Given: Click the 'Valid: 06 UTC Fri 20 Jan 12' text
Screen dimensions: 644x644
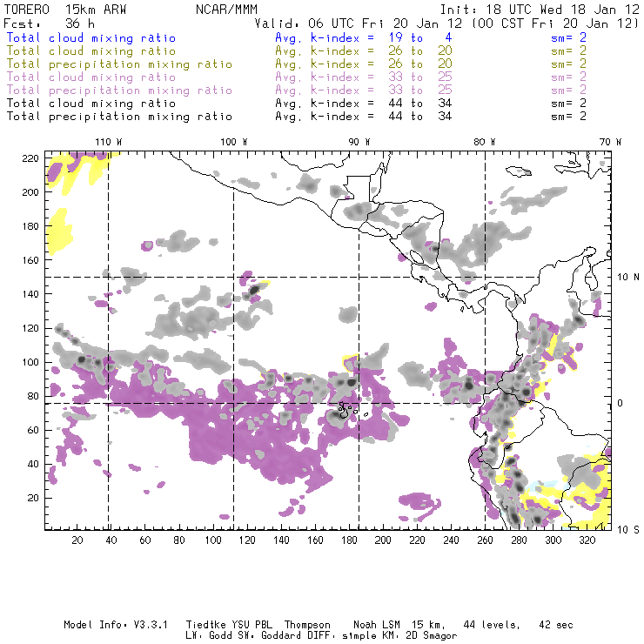Looking at the screenshot, I should 359,23.
